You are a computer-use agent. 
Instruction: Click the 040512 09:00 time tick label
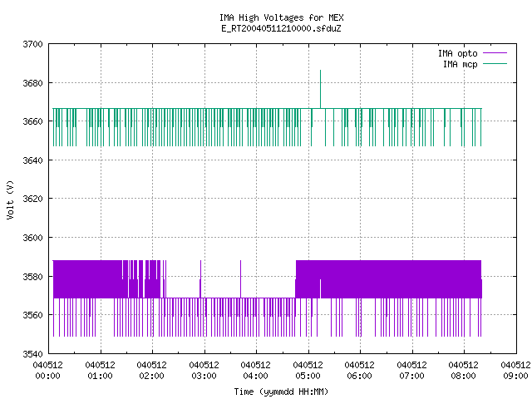(515, 371)
